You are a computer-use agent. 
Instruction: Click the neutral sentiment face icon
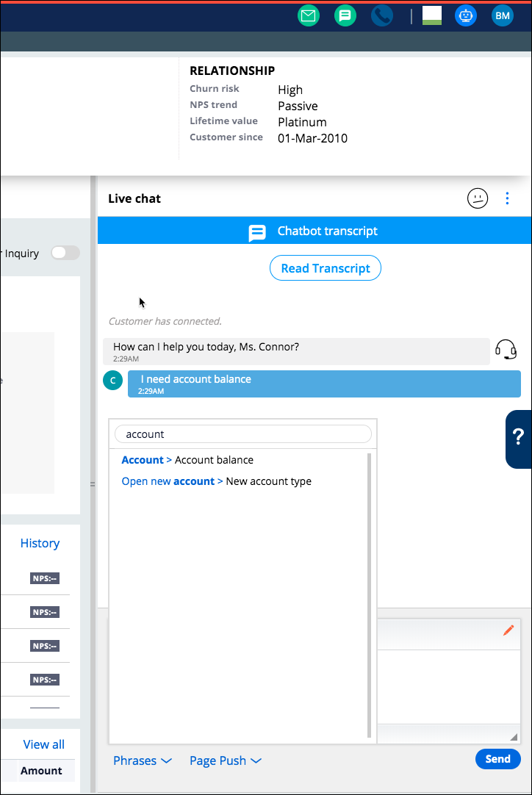coord(478,198)
